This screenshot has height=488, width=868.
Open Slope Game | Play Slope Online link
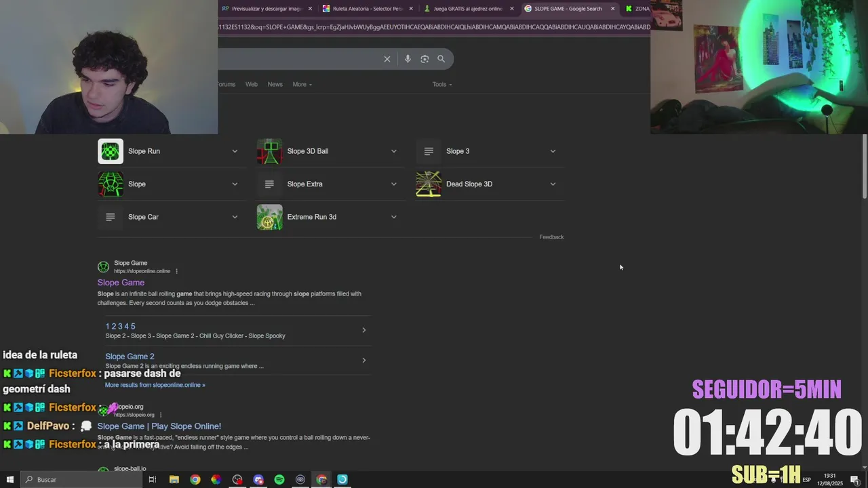159,426
